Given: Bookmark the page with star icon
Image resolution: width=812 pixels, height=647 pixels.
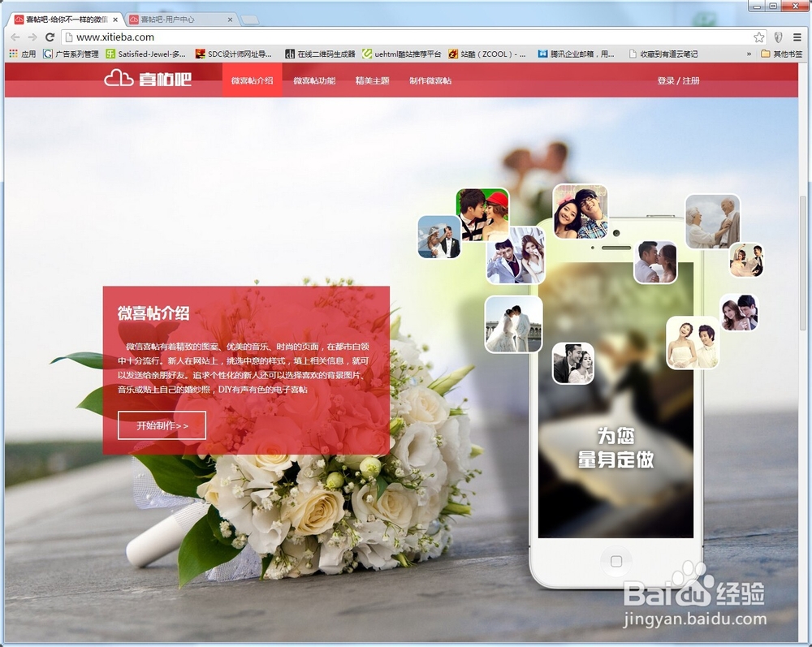Looking at the screenshot, I should 758,37.
